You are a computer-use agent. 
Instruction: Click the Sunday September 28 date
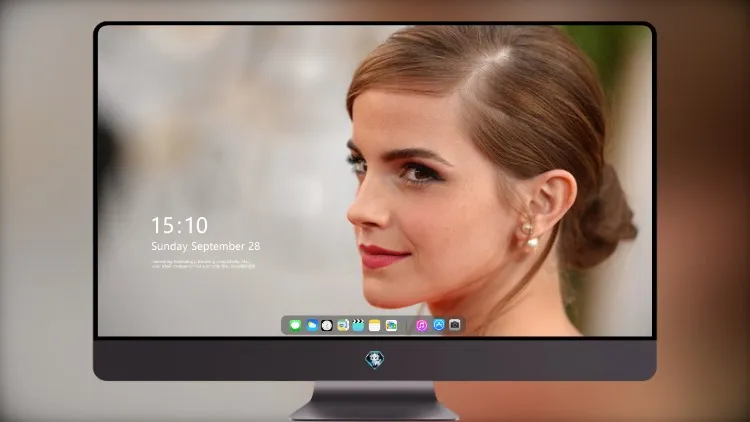(x=206, y=246)
